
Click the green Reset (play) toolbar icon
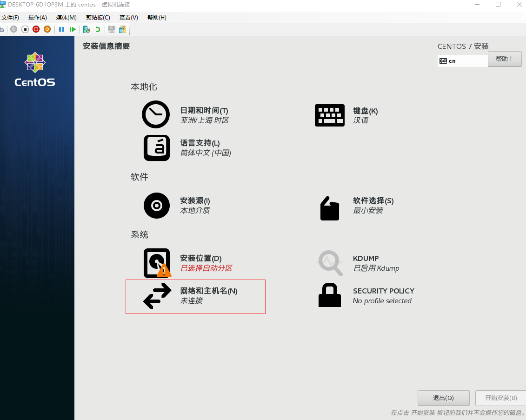tap(73, 29)
